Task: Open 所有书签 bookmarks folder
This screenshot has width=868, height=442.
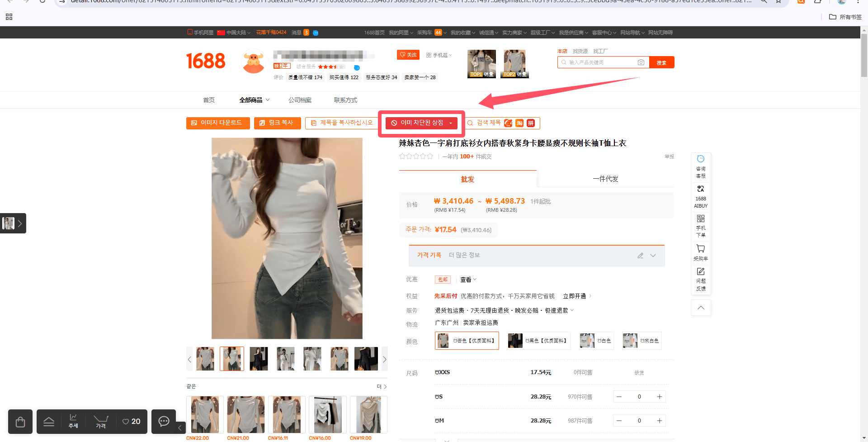Action: 845,17
